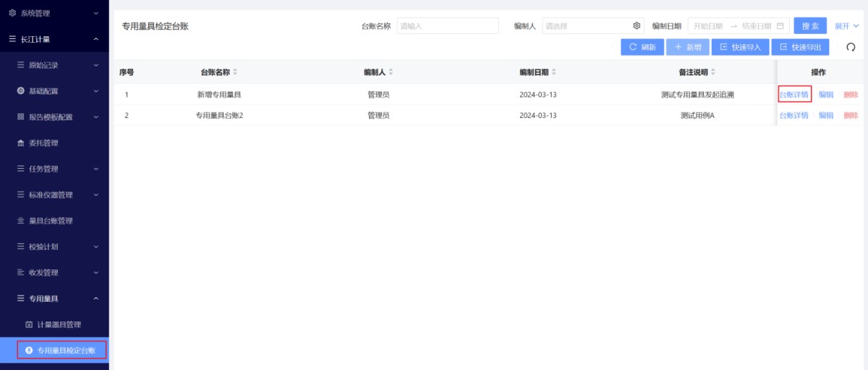Collapse the 长江计量 menu chevron
This screenshot has height=370, width=868.
[x=96, y=39]
